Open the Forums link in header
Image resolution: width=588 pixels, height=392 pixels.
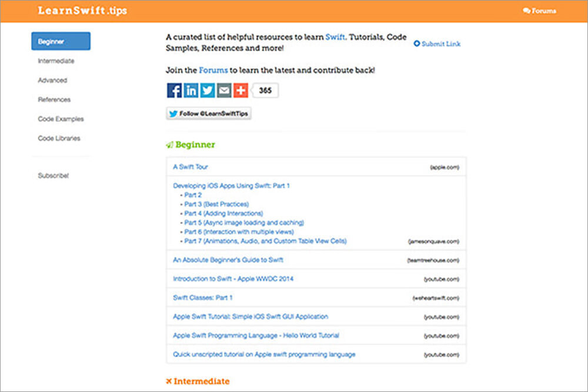(x=539, y=11)
